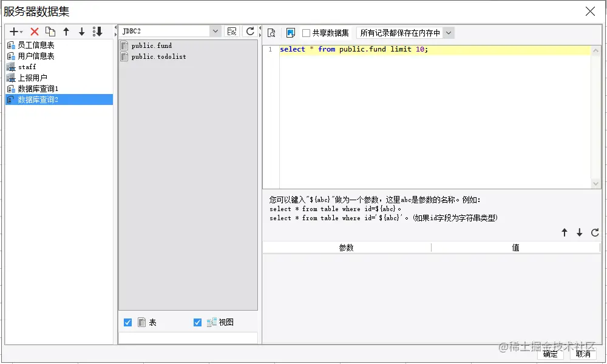Image resolution: width=607 pixels, height=364 pixels.
Task: Toggle the 视图 checkbox
Action: coord(197,322)
